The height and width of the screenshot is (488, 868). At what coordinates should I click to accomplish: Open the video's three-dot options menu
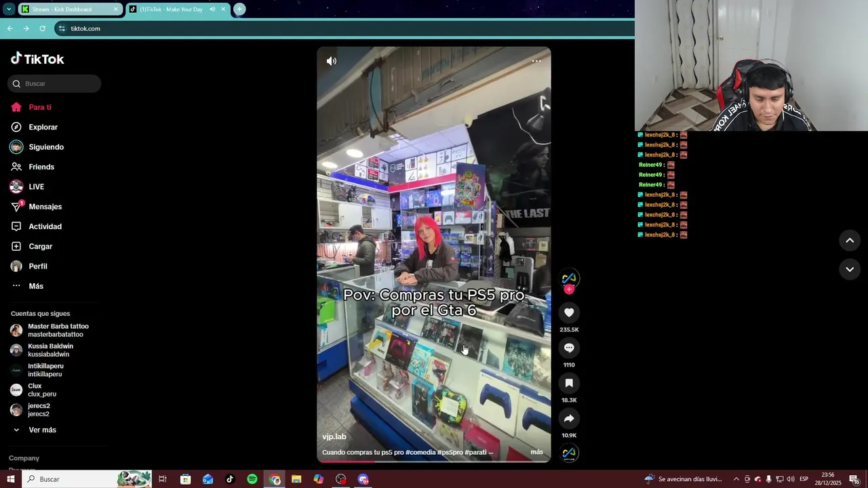coord(536,61)
